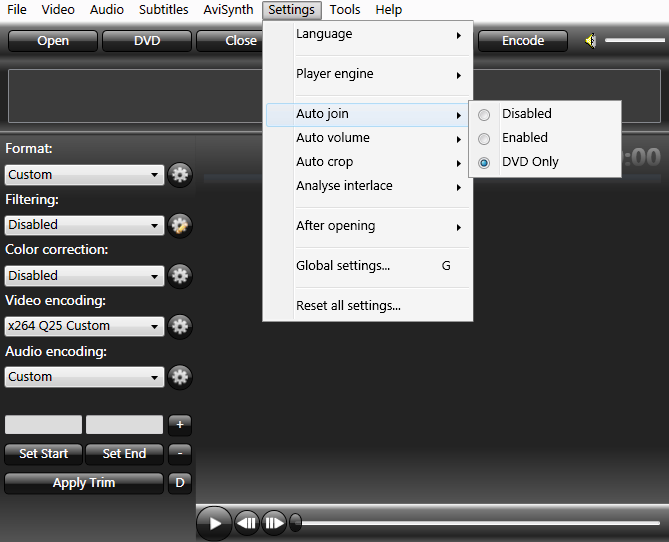This screenshot has height=542, width=669.
Task: Step to the next frame
Action: click(x=273, y=522)
